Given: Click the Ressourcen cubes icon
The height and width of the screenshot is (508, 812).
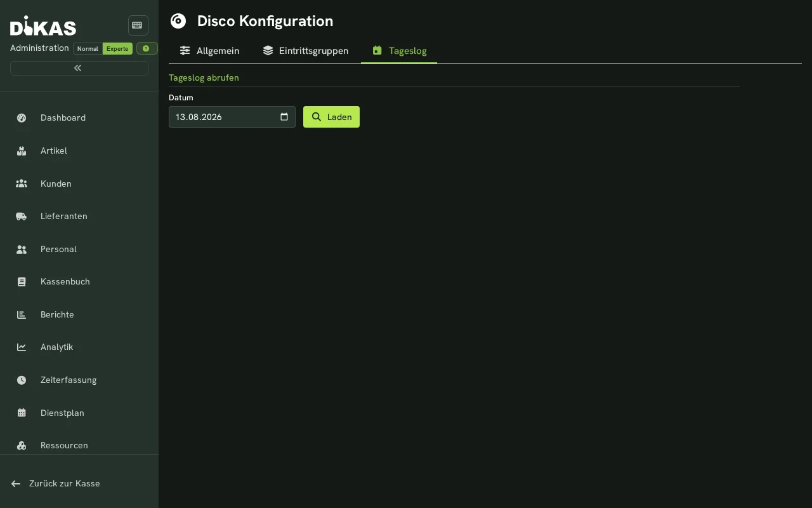Looking at the screenshot, I should pyautogui.click(x=22, y=445).
